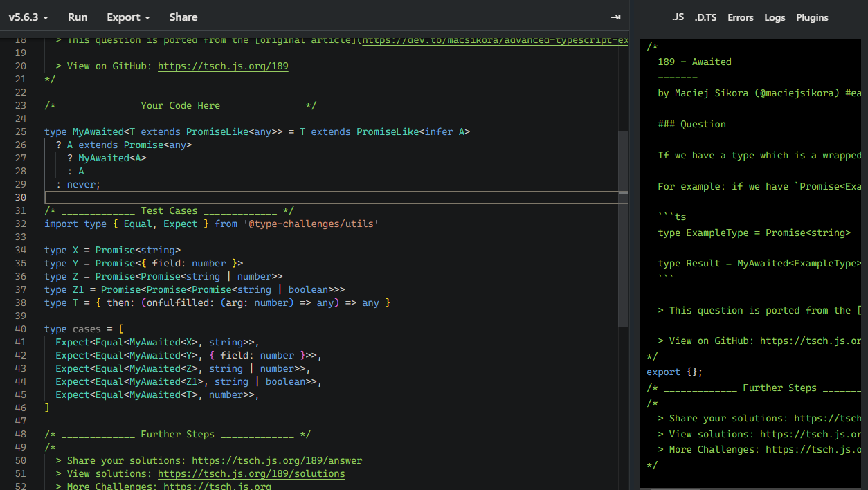
Task: Open the tsch.js.org/189/answer link
Action: point(277,461)
